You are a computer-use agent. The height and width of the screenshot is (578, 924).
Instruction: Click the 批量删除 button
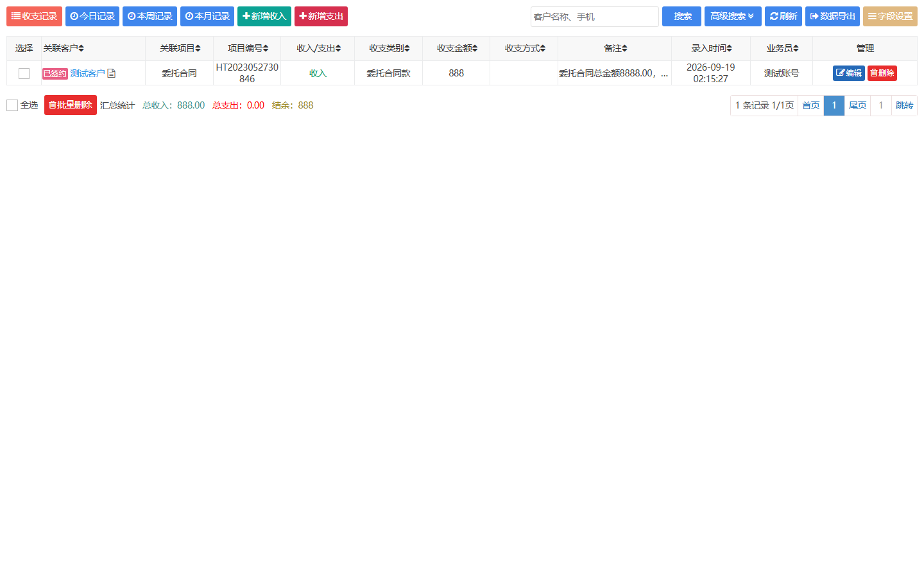[71, 105]
